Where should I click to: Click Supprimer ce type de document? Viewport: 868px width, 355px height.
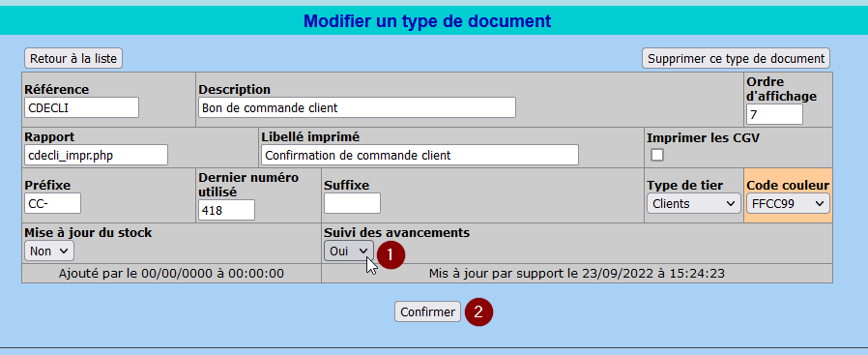736,58
